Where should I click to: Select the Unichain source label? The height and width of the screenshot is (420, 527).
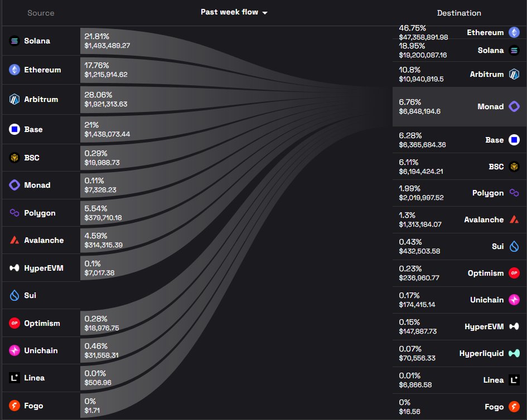tap(41, 350)
